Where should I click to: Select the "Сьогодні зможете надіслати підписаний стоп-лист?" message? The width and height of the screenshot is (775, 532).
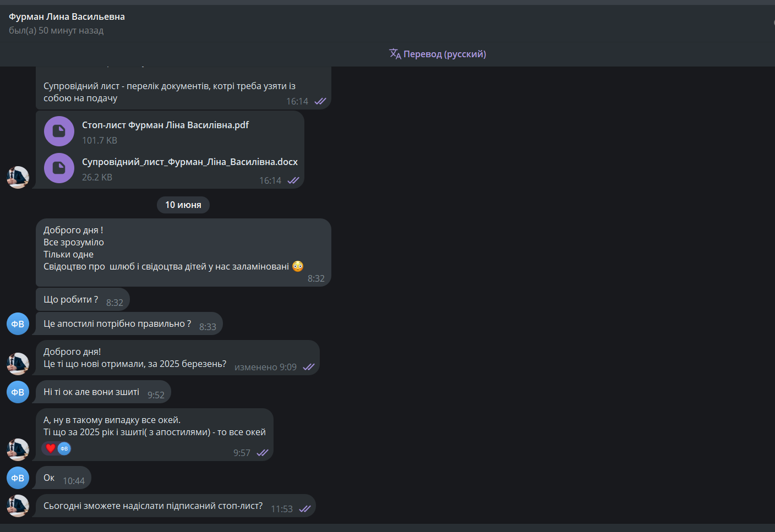pos(153,506)
